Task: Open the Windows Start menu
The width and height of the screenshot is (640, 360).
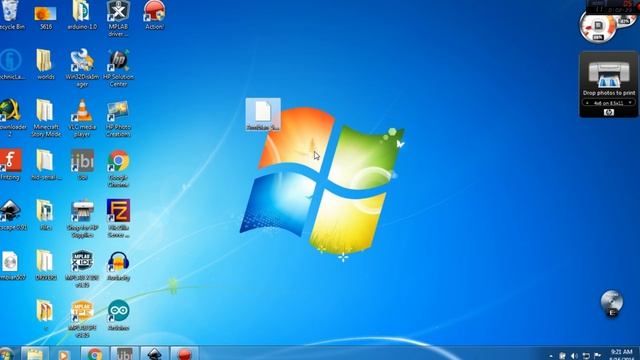Action: pos(6,354)
